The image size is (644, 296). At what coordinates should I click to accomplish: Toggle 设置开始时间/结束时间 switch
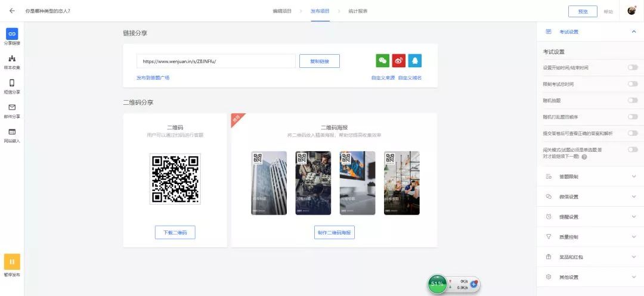[633, 68]
